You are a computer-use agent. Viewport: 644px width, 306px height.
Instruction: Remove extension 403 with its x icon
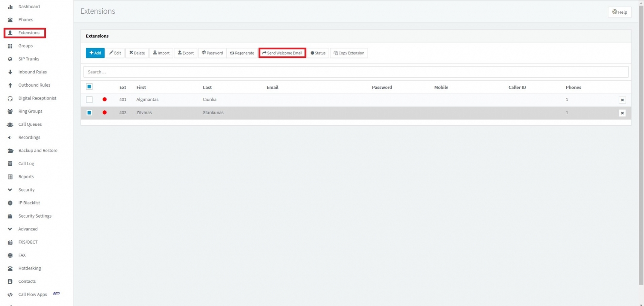[622, 113]
